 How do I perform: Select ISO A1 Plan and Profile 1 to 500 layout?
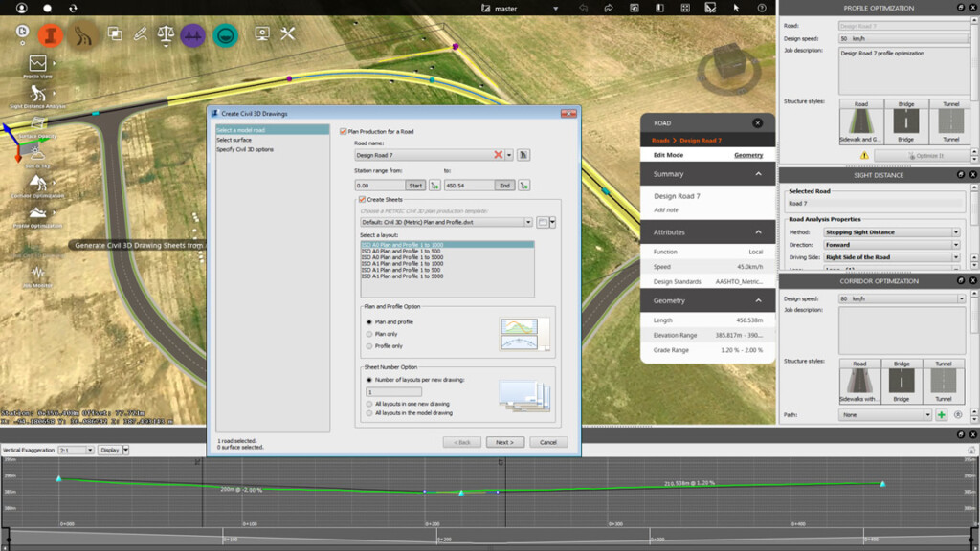(401, 270)
